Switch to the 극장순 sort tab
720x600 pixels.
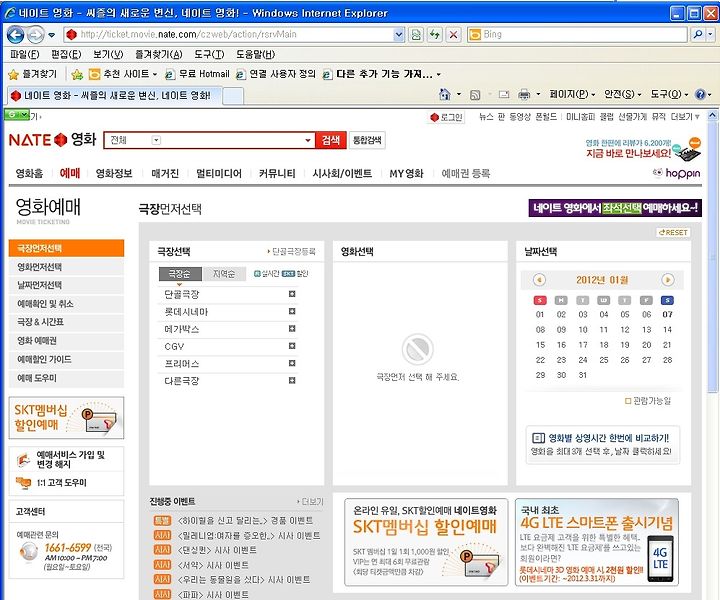pos(180,274)
